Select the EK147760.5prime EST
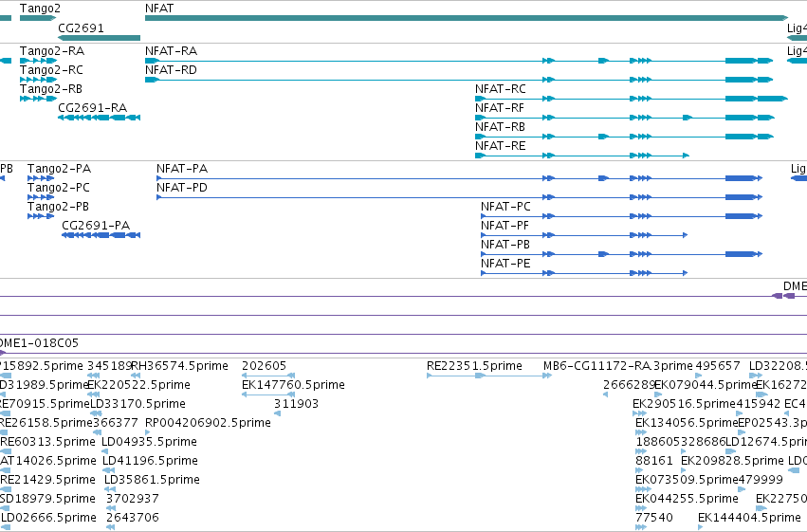 (x=268, y=394)
